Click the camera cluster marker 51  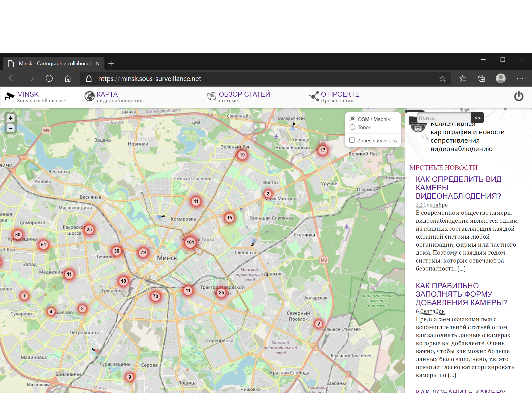pyautogui.click(x=43, y=244)
